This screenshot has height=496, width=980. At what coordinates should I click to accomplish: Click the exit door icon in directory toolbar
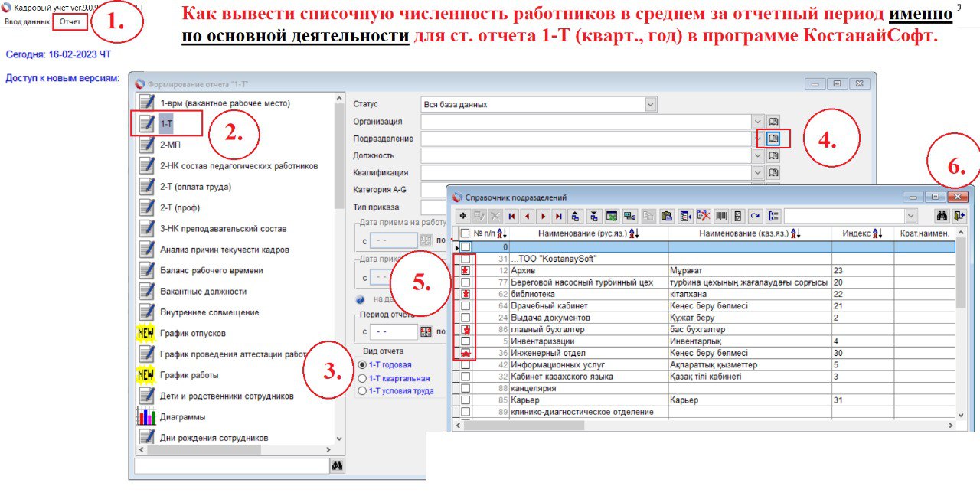(x=959, y=216)
